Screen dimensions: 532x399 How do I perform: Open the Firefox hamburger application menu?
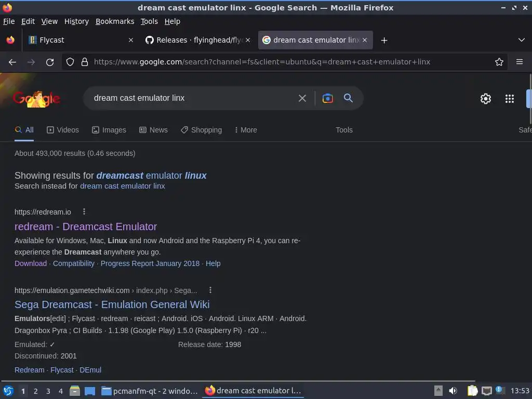tap(519, 62)
